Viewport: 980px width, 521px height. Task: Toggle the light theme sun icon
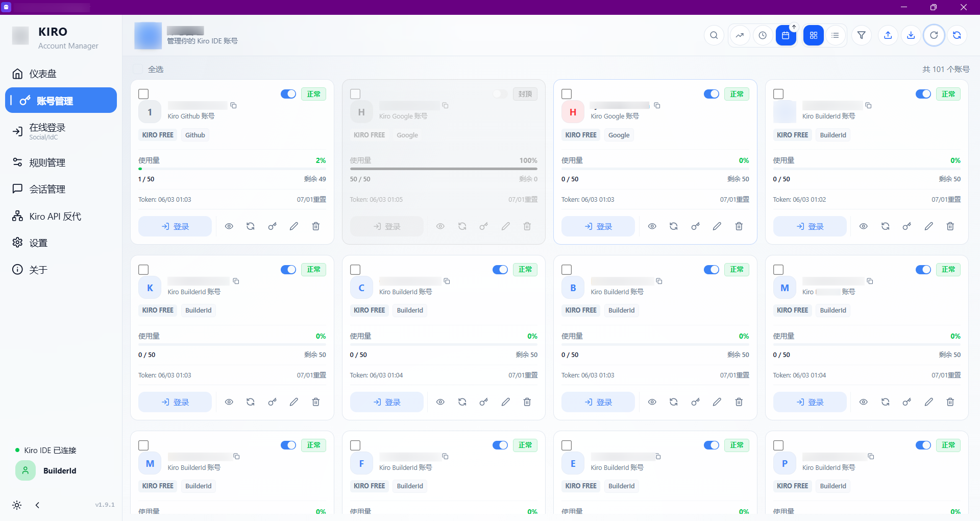point(17,505)
